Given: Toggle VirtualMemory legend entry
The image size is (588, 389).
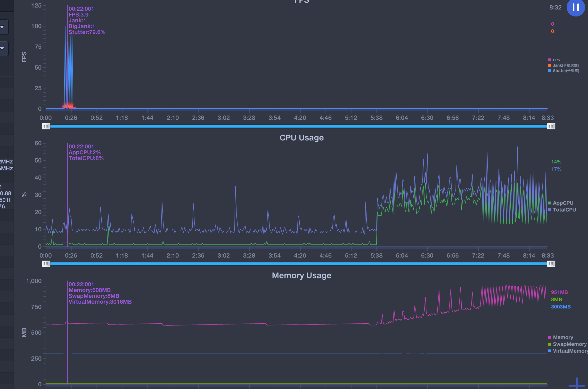Looking at the screenshot, I should [569, 351].
